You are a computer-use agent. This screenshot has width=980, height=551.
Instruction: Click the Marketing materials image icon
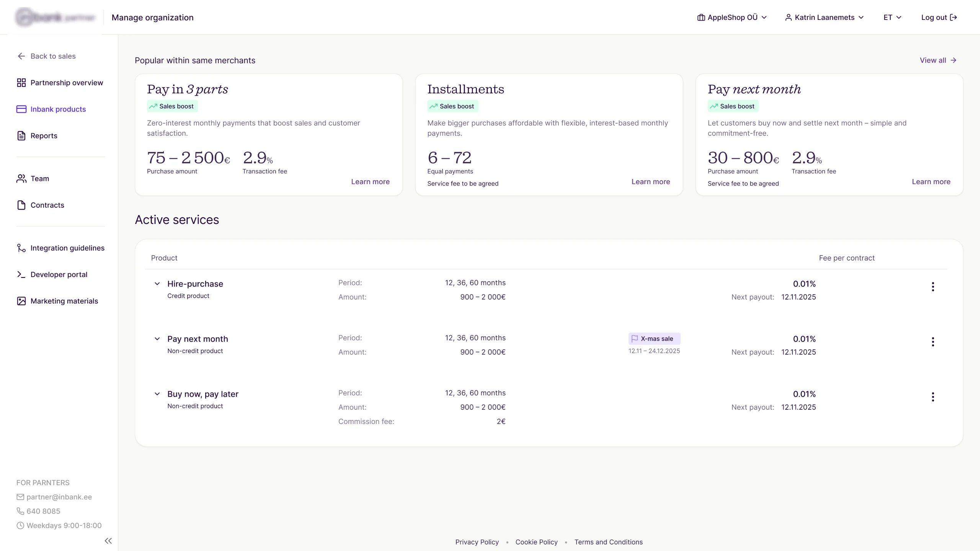pyautogui.click(x=21, y=301)
